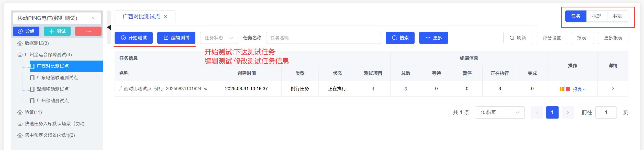This screenshot has height=150, width=644.
Task: Open row details chevron arrow
Action: (x=613, y=88)
